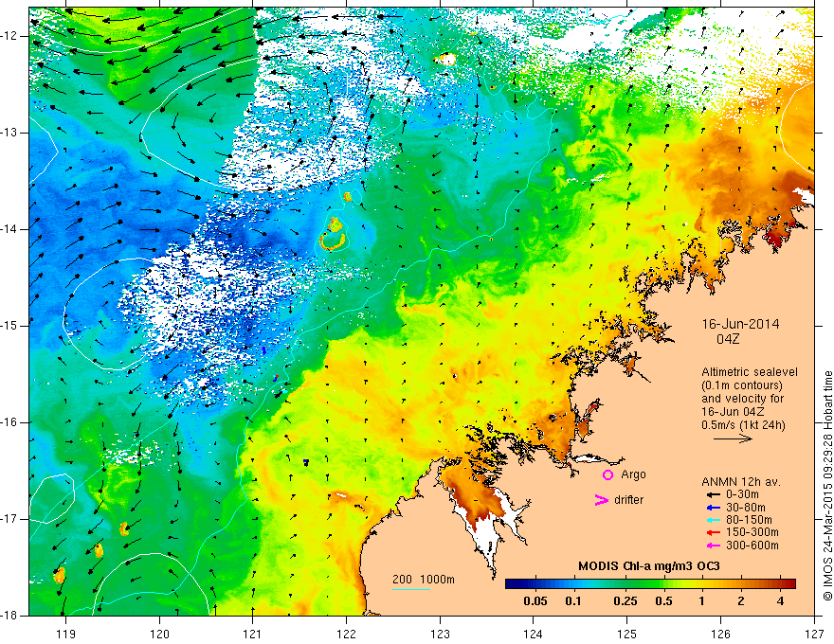Click the 'Argo' legend label
834x644 pixels.
click(x=633, y=474)
